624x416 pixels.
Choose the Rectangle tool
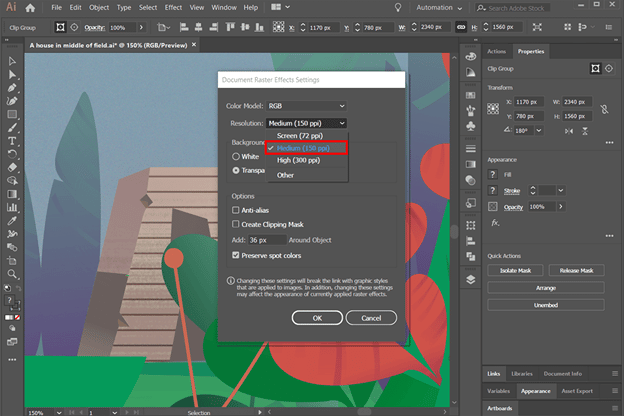coord(12,114)
